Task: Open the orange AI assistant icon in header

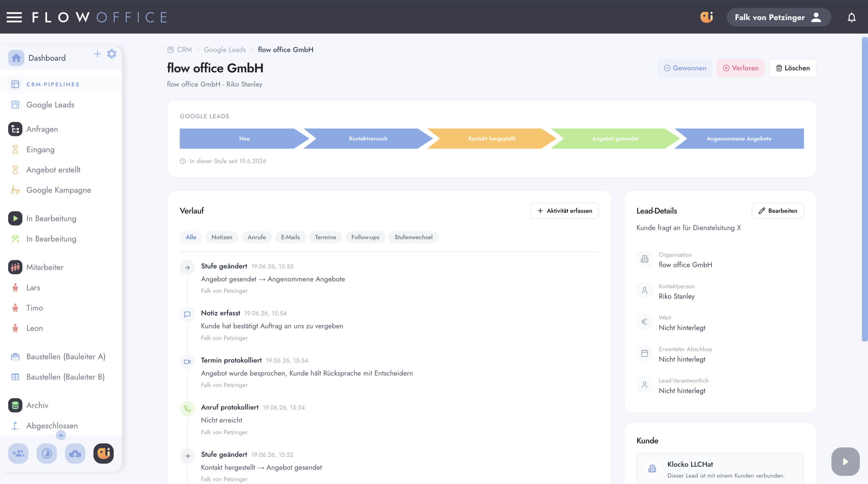Action: (706, 17)
